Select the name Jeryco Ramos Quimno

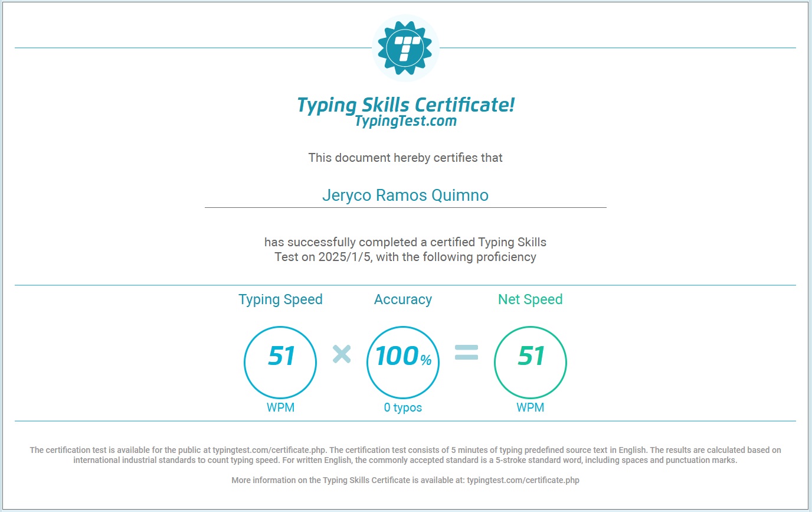(405, 195)
